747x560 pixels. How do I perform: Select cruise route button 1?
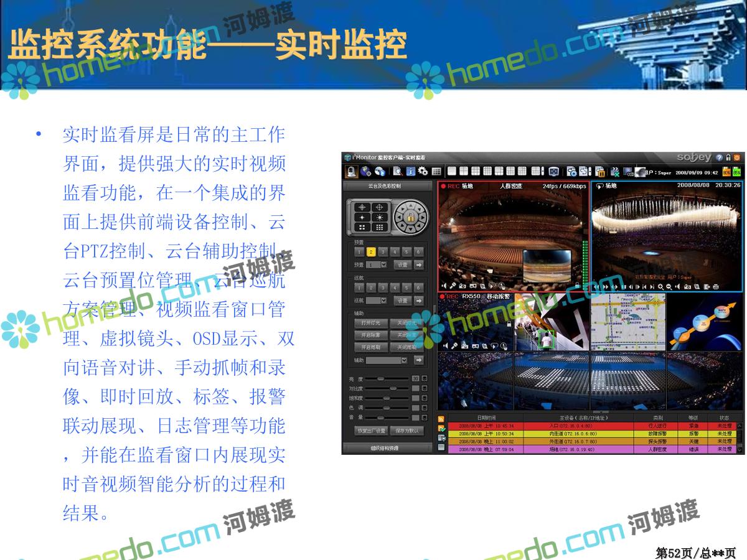point(359,287)
